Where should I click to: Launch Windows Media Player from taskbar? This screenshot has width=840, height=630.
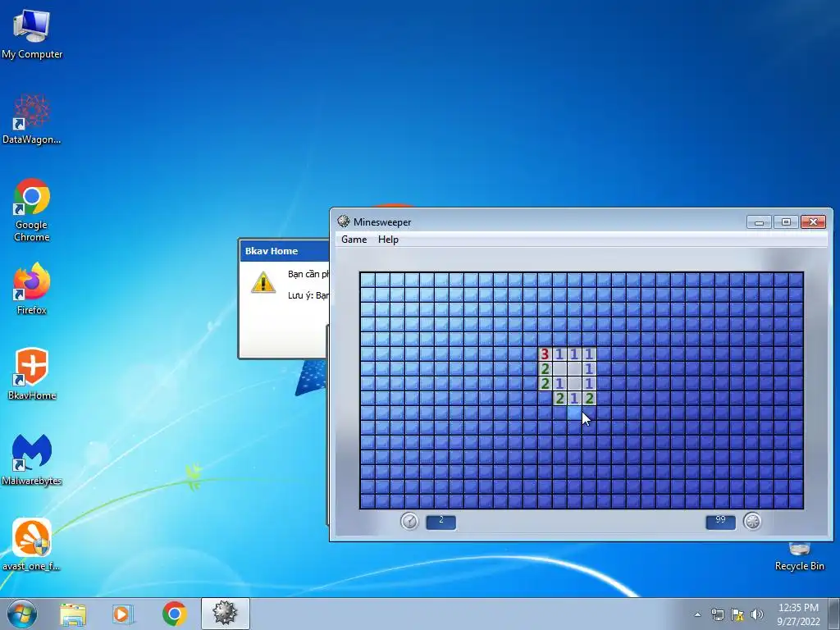tap(123, 614)
